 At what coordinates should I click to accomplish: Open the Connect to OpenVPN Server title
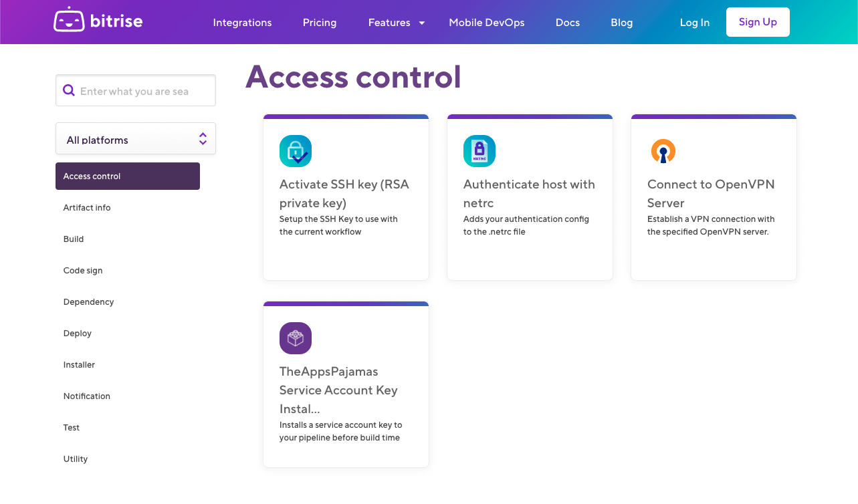click(x=711, y=193)
